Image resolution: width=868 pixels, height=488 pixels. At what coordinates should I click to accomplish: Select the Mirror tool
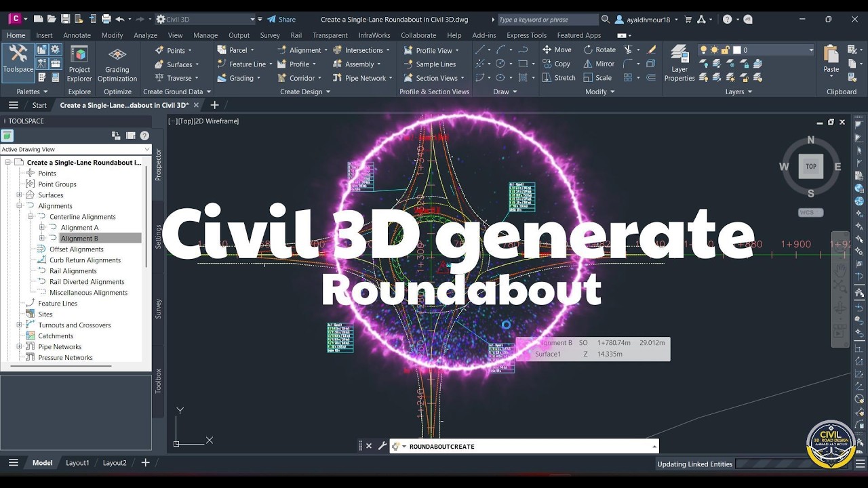click(x=599, y=64)
